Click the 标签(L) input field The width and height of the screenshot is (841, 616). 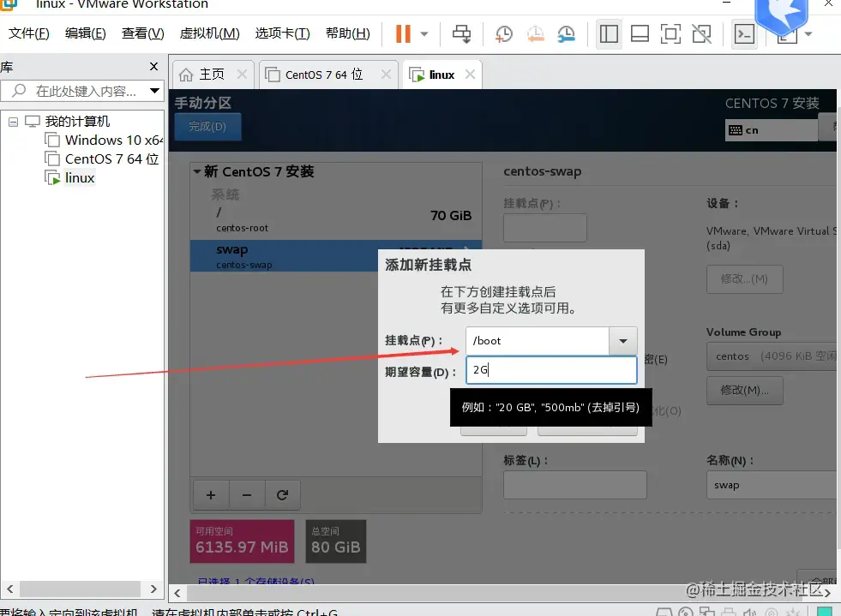[575, 485]
